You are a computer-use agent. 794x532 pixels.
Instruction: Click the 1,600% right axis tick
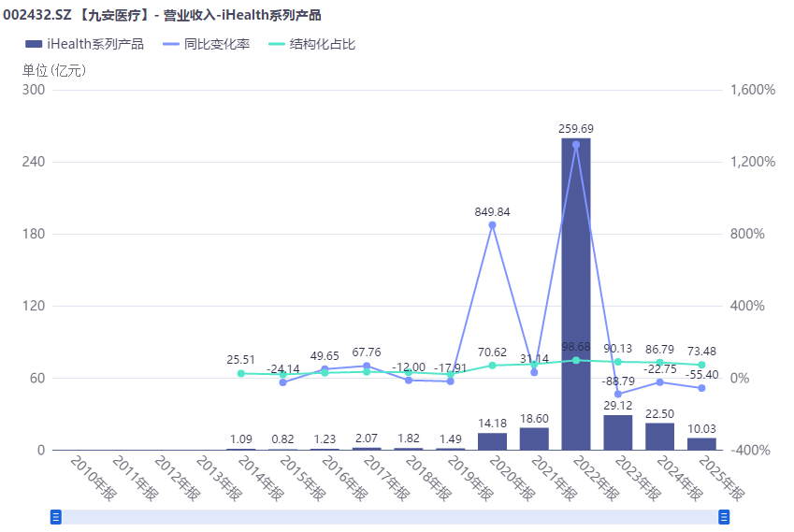point(753,90)
